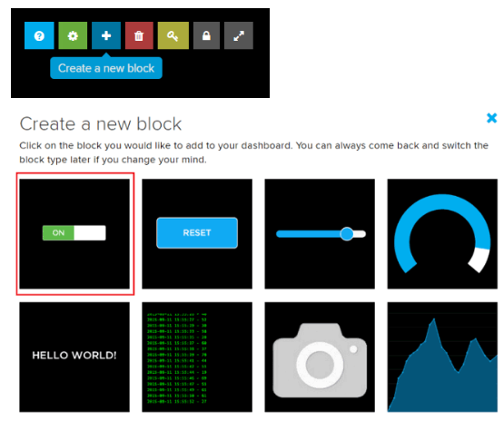
Task: Click the plus icon to add a block
Action: [x=106, y=35]
